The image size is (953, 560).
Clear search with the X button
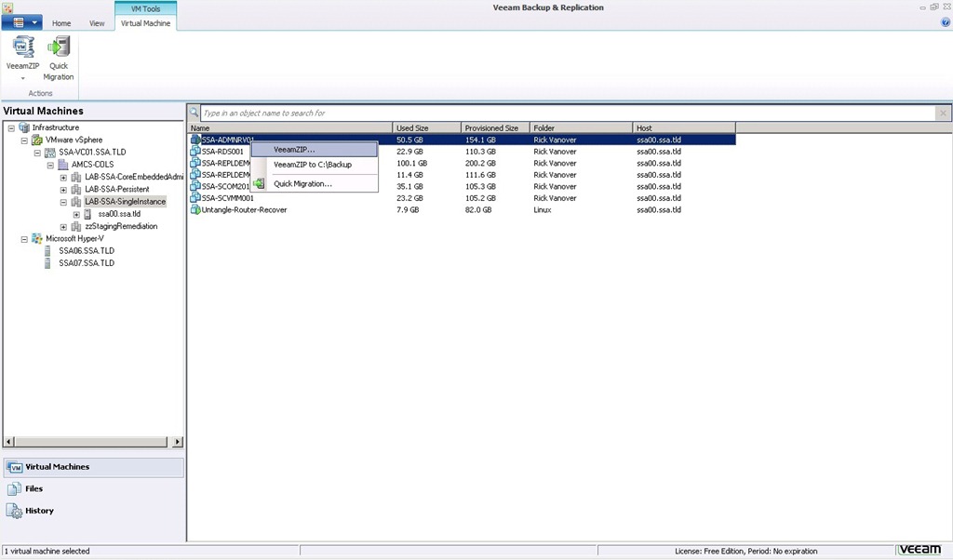[944, 113]
